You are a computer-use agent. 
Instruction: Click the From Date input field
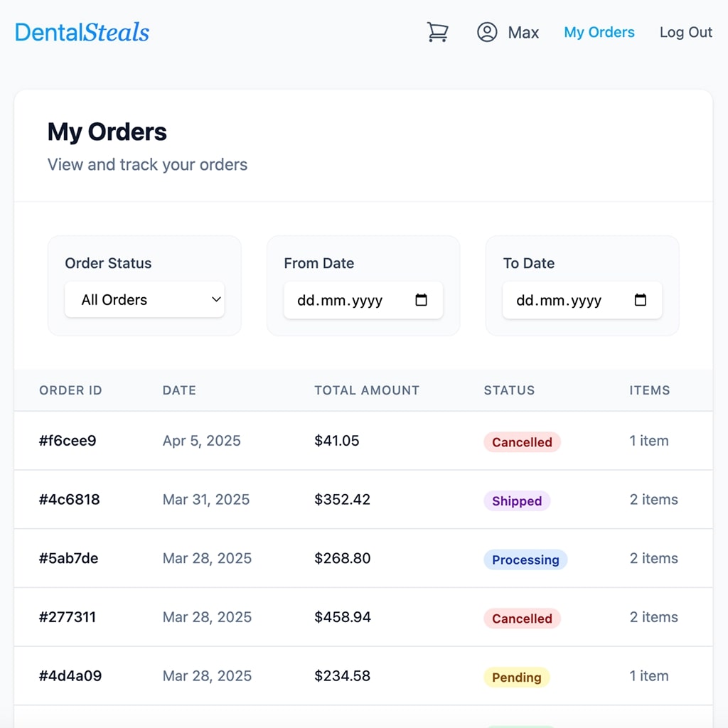(363, 300)
